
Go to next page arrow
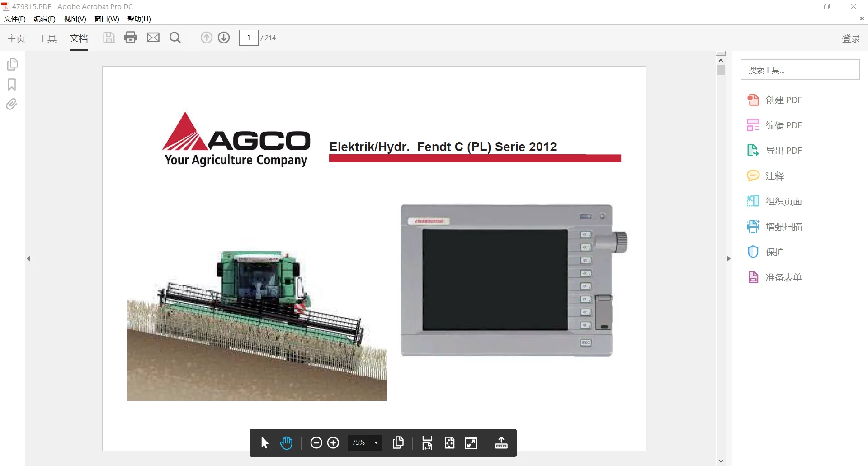(x=224, y=38)
